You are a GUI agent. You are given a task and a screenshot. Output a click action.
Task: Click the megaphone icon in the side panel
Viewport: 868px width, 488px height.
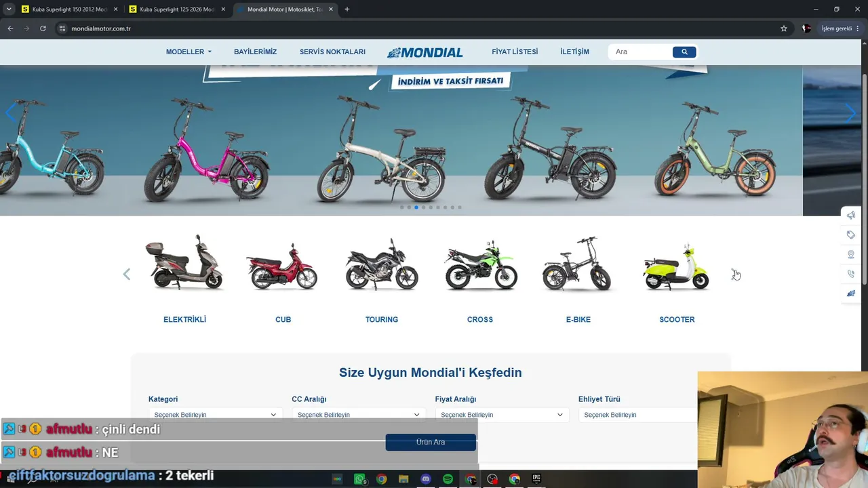[x=850, y=216]
